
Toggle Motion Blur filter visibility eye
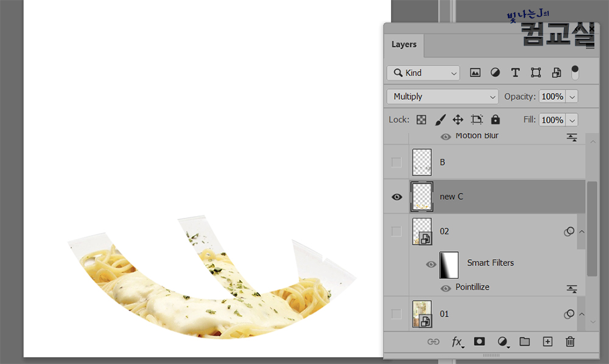pos(446,136)
